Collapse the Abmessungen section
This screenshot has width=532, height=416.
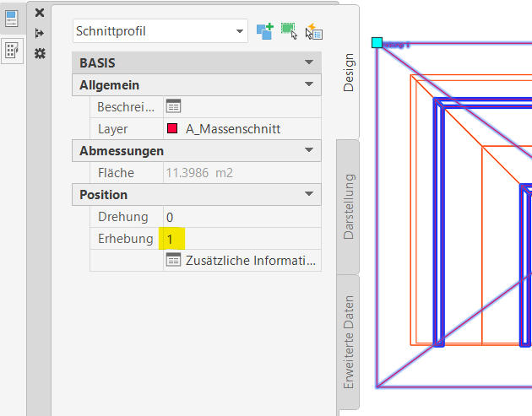[308, 151]
